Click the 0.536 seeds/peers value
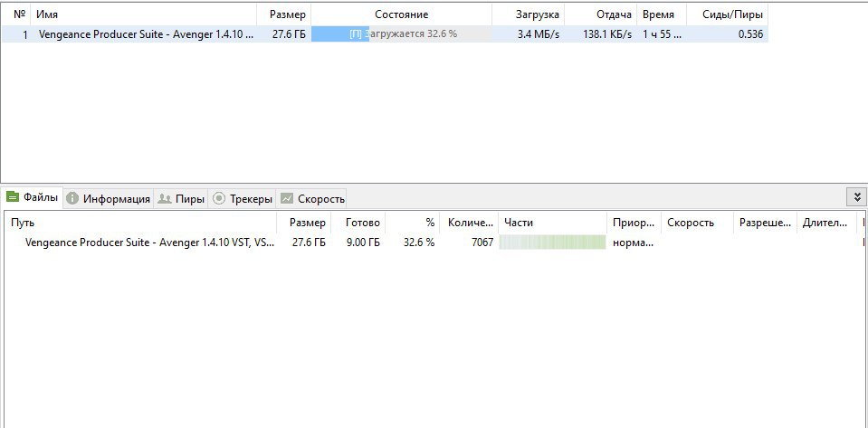 pyautogui.click(x=750, y=34)
